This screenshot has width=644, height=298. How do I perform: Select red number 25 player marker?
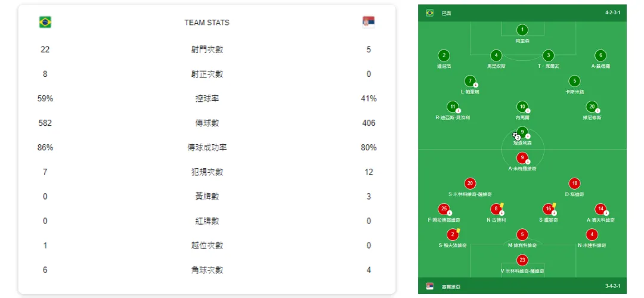[x=444, y=209]
